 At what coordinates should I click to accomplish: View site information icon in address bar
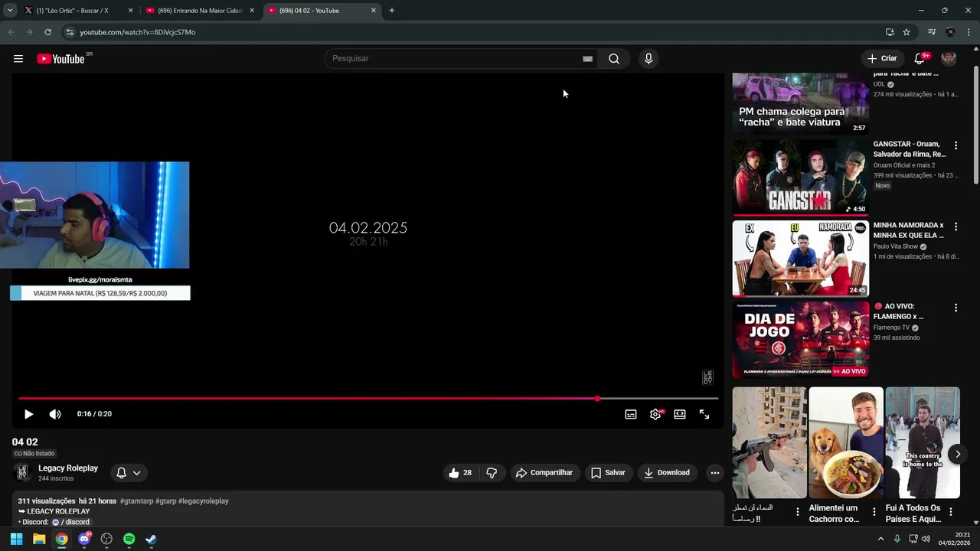click(x=69, y=32)
